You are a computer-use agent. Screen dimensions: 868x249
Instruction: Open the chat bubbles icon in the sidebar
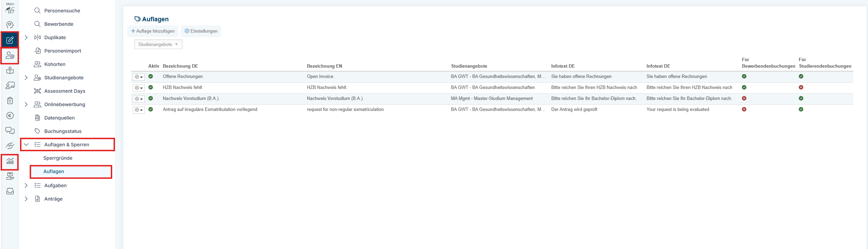(10, 131)
